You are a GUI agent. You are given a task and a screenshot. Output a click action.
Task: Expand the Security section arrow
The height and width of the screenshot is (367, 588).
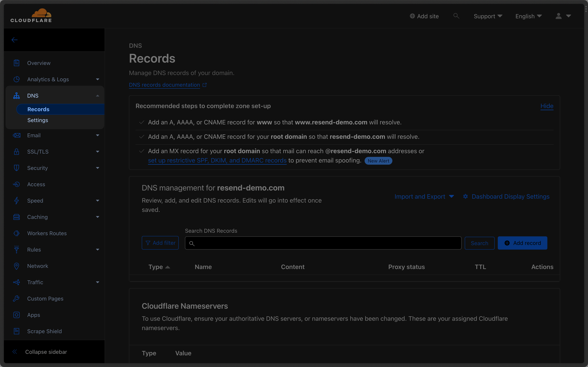coord(98,168)
